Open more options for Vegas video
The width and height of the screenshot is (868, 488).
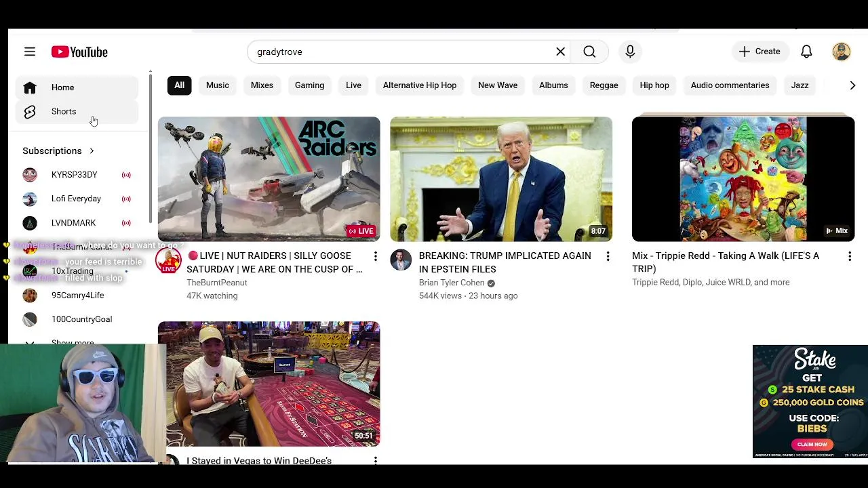[375, 461]
